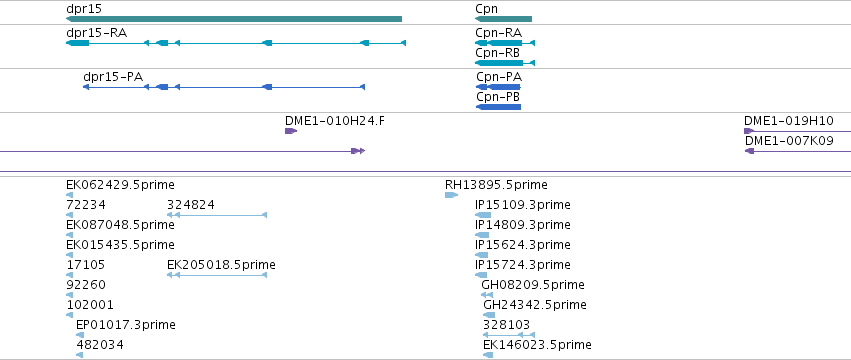The width and height of the screenshot is (851, 360).
Task: Select the dpr15 gene bar
Action: pyautogui.click(x=234, y=19)
